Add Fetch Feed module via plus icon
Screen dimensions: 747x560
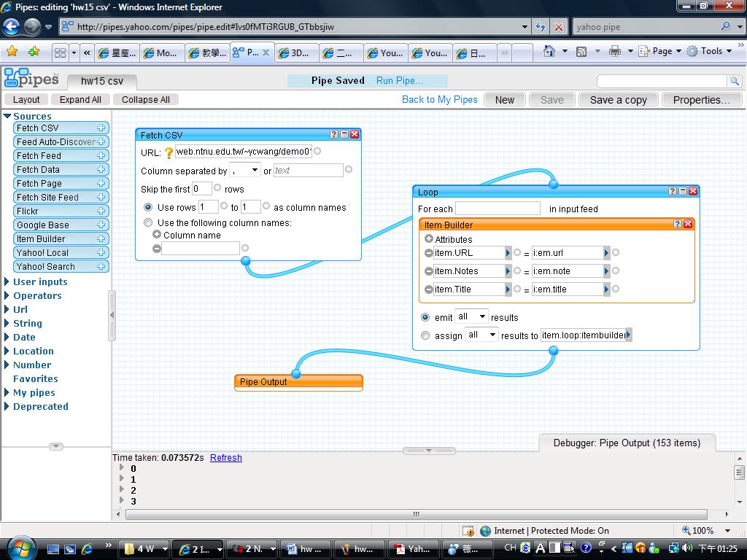[101, 155]
